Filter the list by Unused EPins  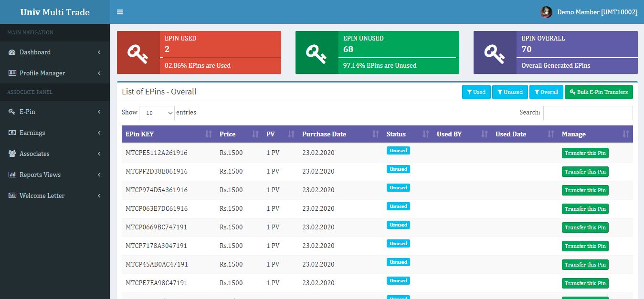click(x=509, y=92)
